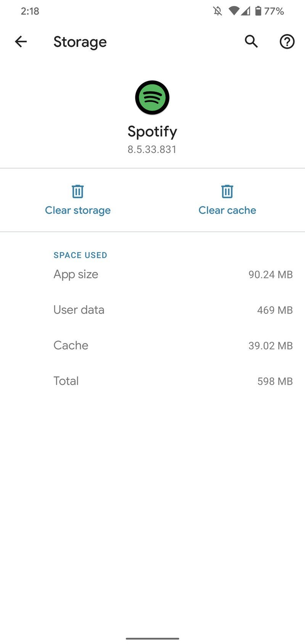Click the trash icon above Clear cache
This screenshot has height=644, width=305.
227,192
